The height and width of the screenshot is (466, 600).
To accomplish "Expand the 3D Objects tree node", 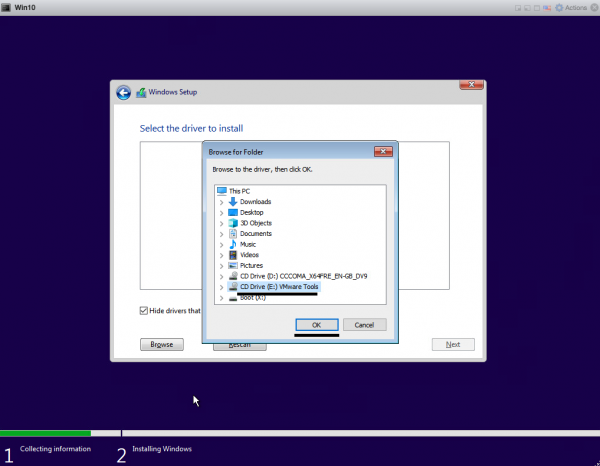I will click(221, 223).
